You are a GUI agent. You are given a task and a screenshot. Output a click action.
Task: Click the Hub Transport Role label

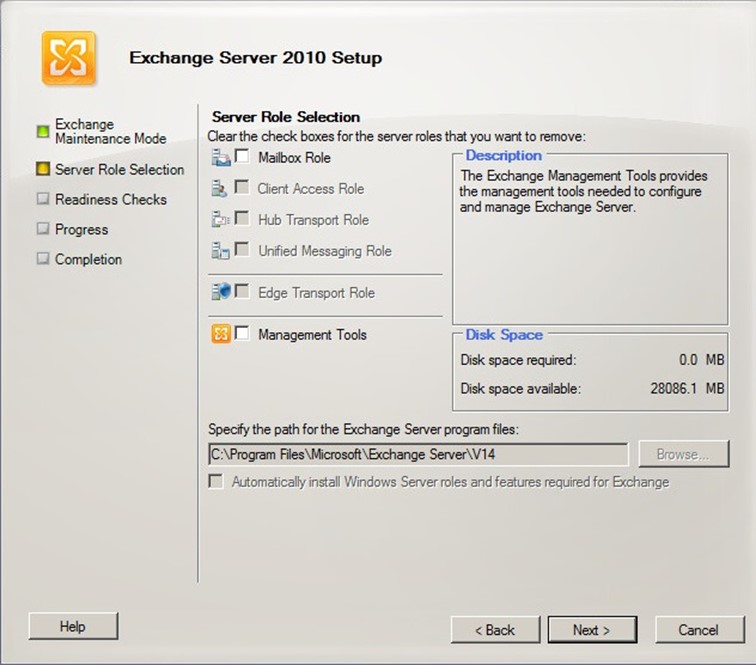coord(313,220)
